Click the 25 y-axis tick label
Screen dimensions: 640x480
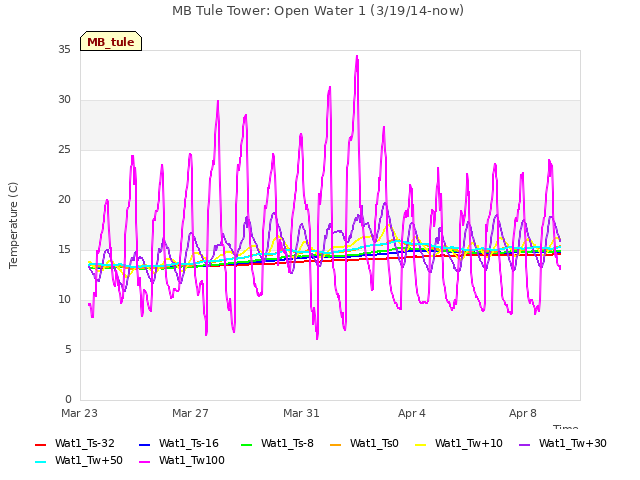64,150
